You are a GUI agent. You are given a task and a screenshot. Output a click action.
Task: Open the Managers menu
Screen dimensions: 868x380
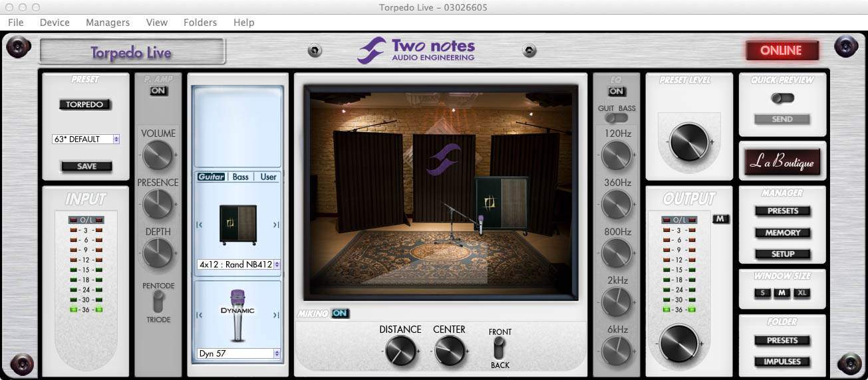tap(108, 23)
